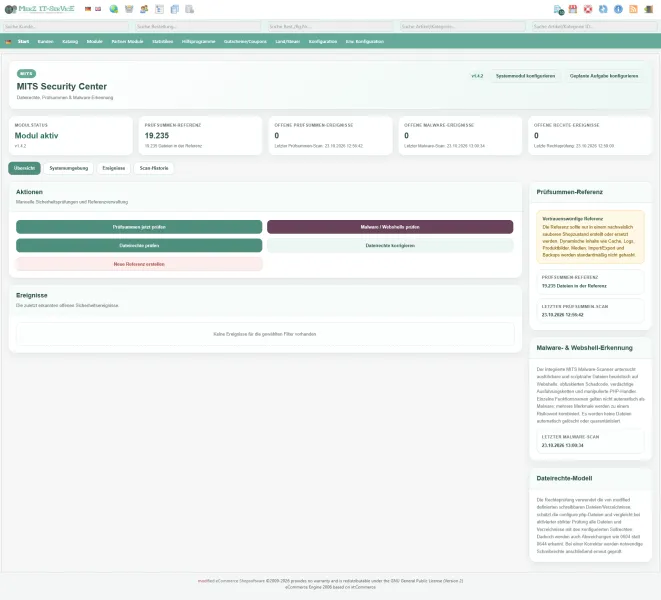Click the Suche Artikel/Kategorie ID field

(595, 27)
